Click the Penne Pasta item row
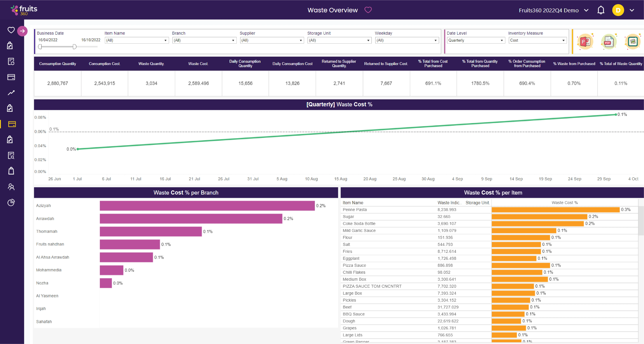This screenshot has height=344, width=644. 355,210
